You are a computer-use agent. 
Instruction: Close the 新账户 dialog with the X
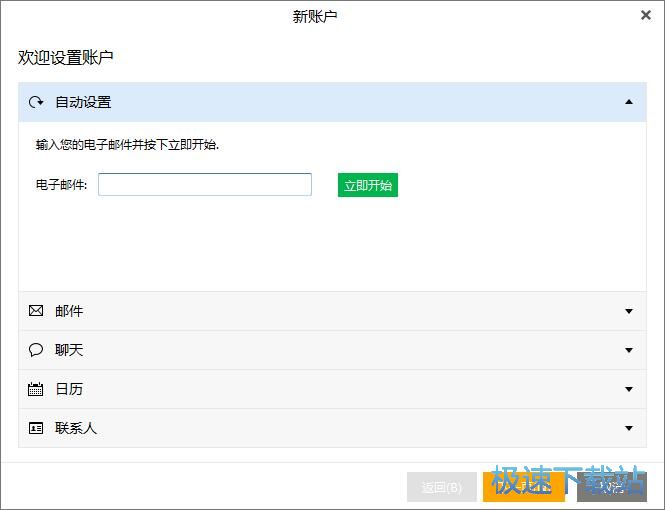(645, 15)
